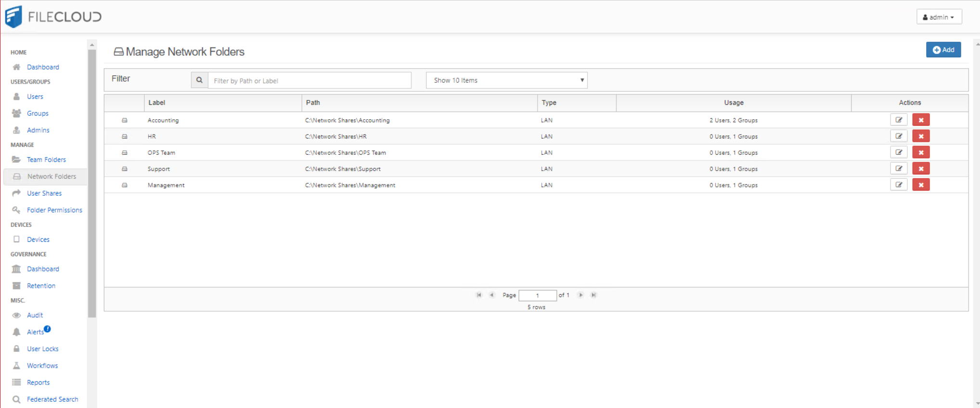This screenshot has width=980, height=408.
Task: Delete the HR network folder
Action: pos(920,136)
